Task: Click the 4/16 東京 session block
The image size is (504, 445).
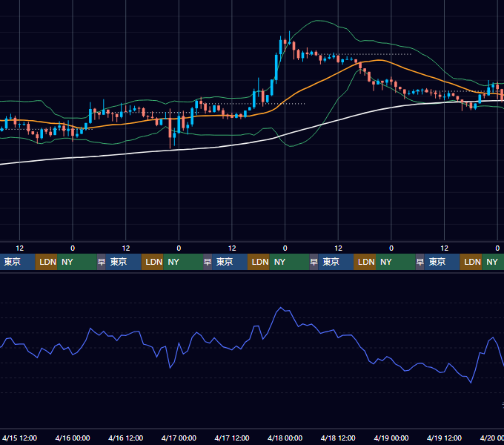Action: click(123, 262)
